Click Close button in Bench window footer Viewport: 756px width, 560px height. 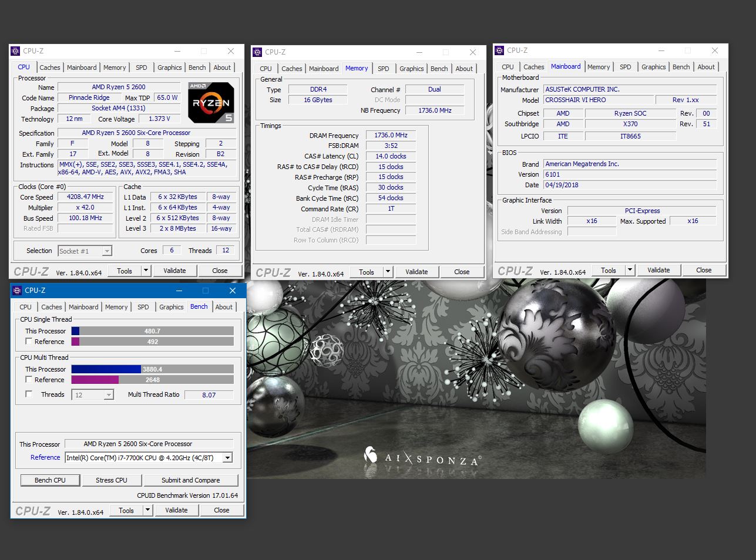coord(221,511)
